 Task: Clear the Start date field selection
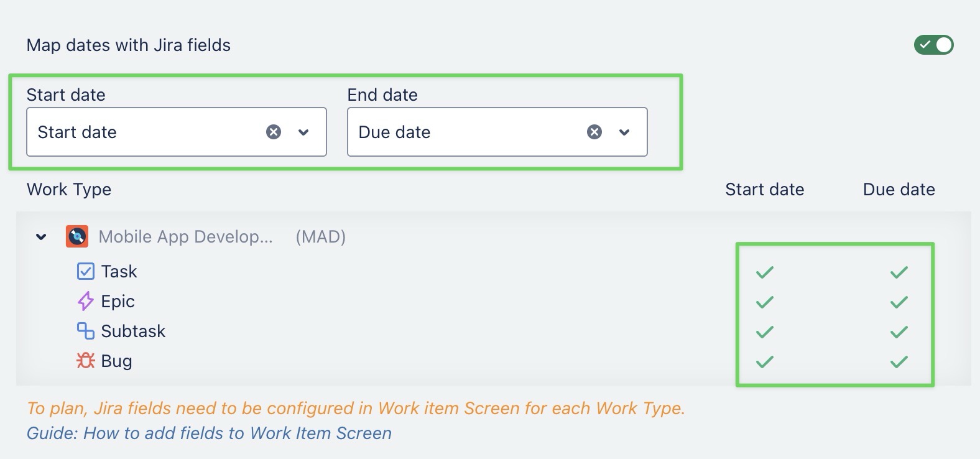click(274, 132)
